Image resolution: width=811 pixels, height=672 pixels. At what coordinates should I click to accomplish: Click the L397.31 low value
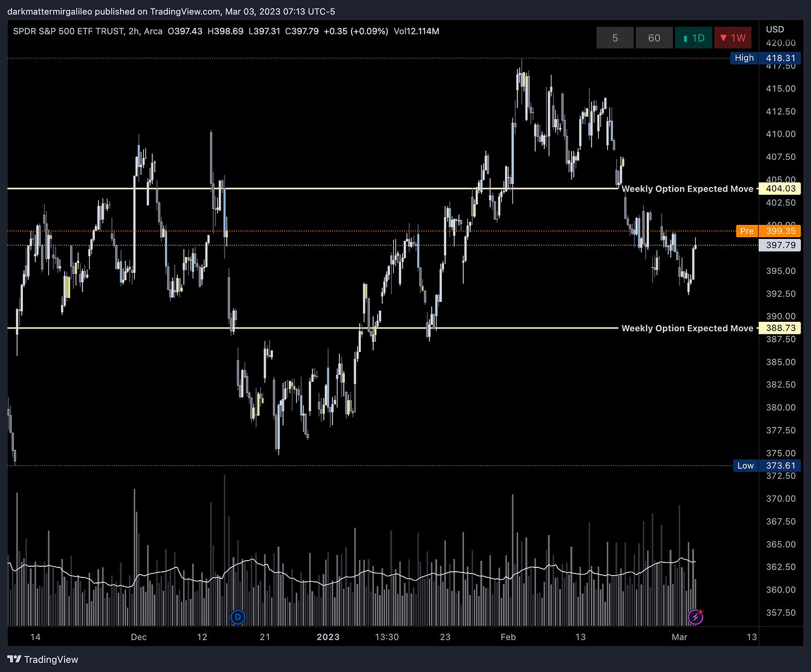tap(264, 31)
